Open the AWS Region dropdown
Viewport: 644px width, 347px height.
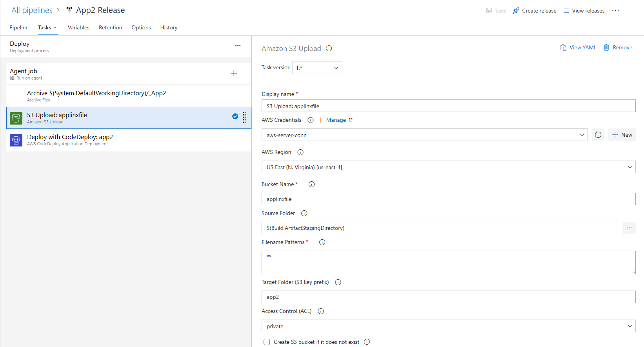(449, 167)
